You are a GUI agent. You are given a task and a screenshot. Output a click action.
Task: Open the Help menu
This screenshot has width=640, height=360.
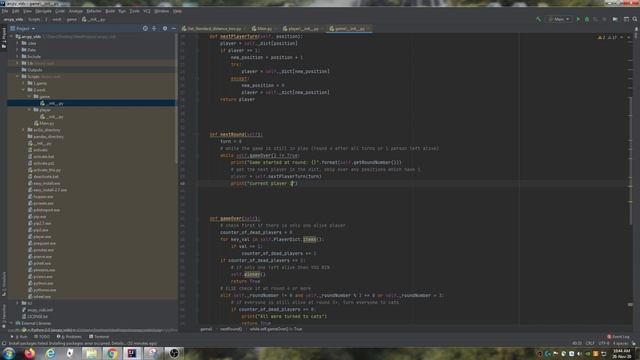(x=177, y=11)
